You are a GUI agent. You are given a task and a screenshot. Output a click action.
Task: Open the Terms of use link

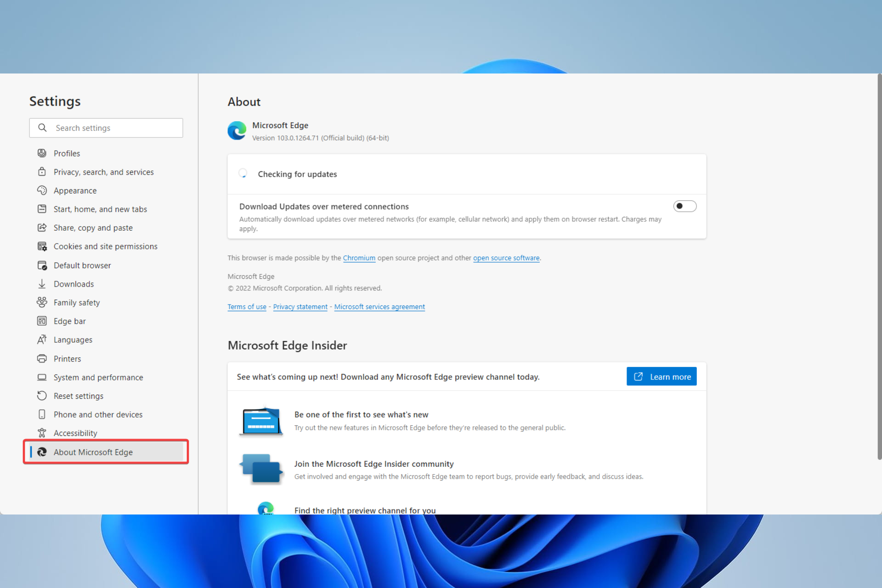(247, 306)
